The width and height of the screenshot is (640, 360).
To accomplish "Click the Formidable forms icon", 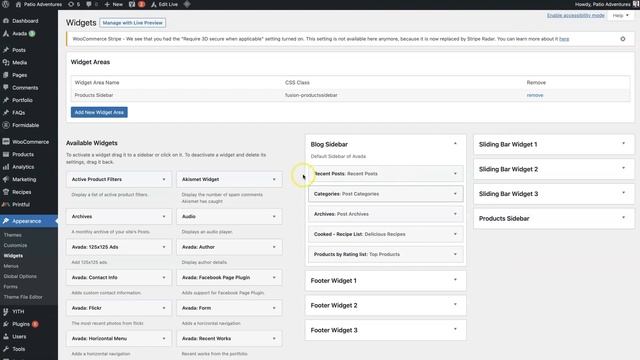I will 6,125.
